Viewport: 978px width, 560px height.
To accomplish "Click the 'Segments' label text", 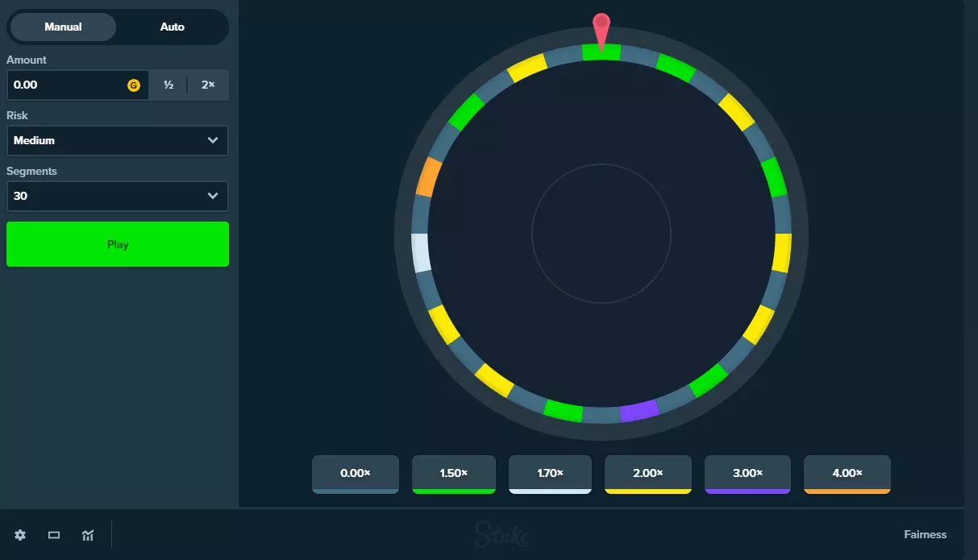I will (31, 171).
